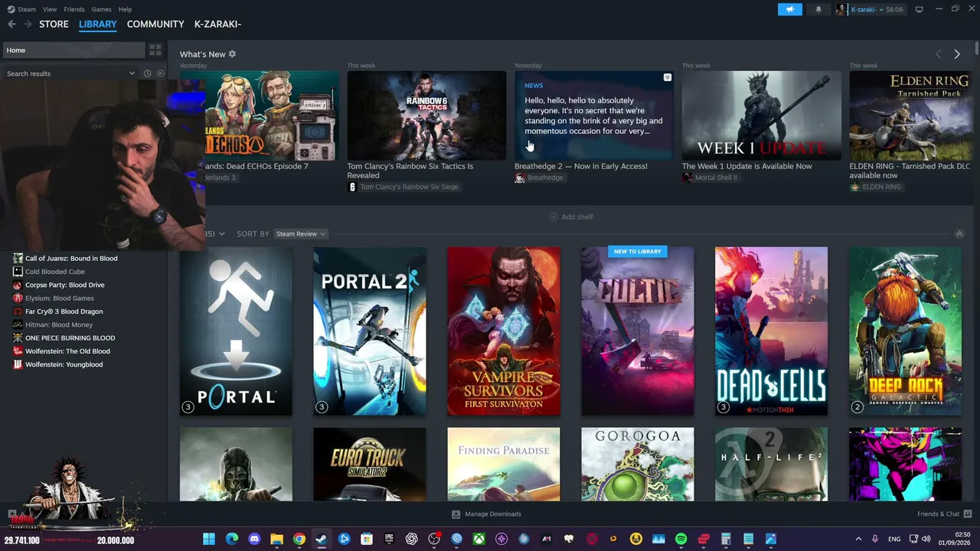Open the Help menu
The height and width of the screenshot is (551, 980).
(125, 9)
